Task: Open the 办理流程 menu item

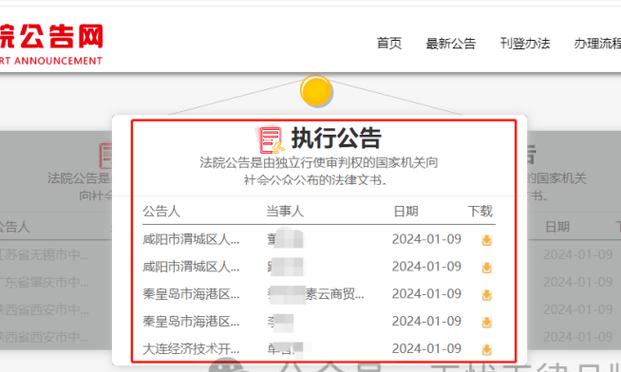Action: 598,43
